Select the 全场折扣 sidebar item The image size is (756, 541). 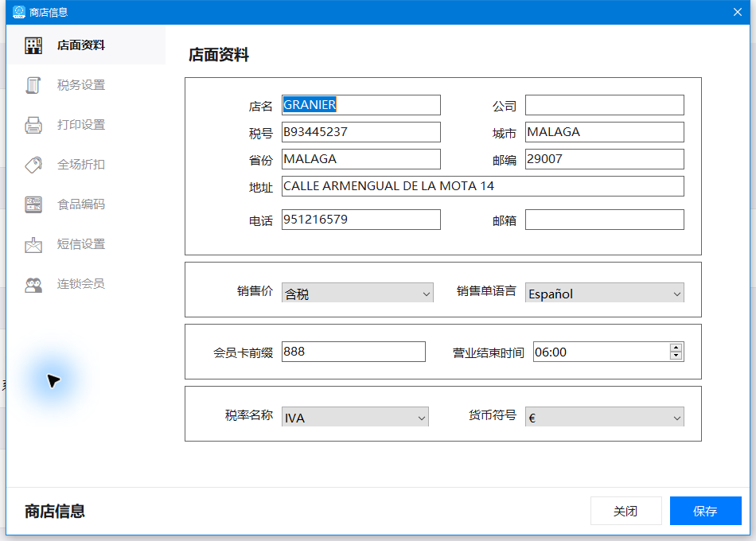86,165
